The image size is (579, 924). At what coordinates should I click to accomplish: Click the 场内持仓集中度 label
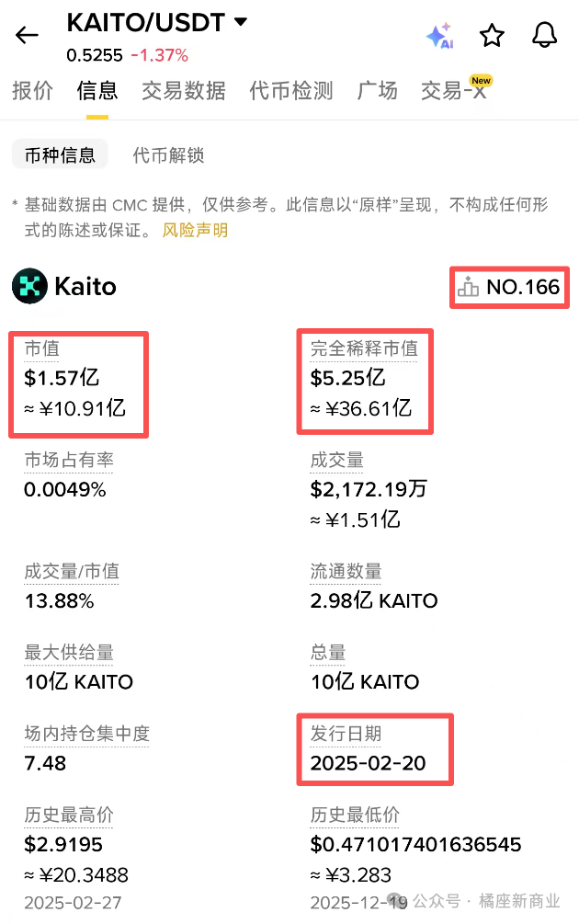click(86, 734)
